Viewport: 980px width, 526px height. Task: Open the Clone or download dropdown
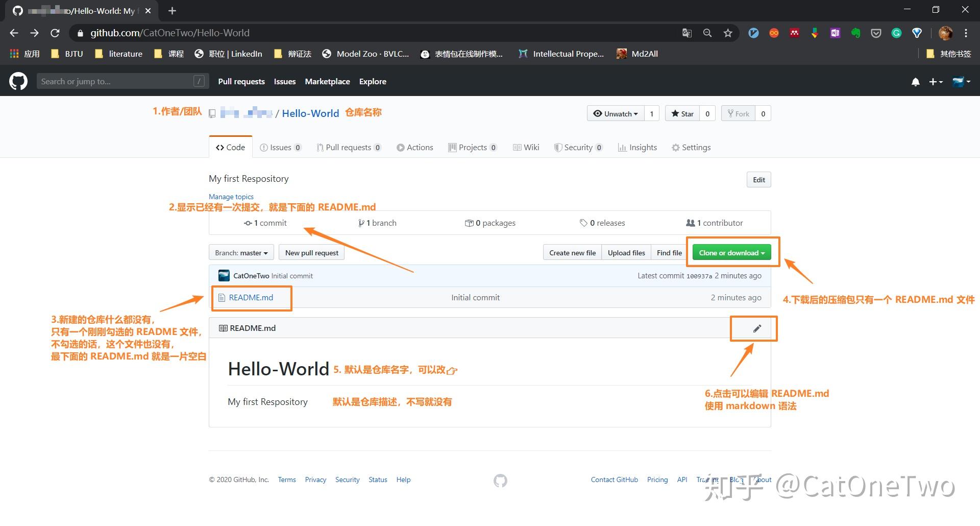pyautogui.click(x=731, y=252)
